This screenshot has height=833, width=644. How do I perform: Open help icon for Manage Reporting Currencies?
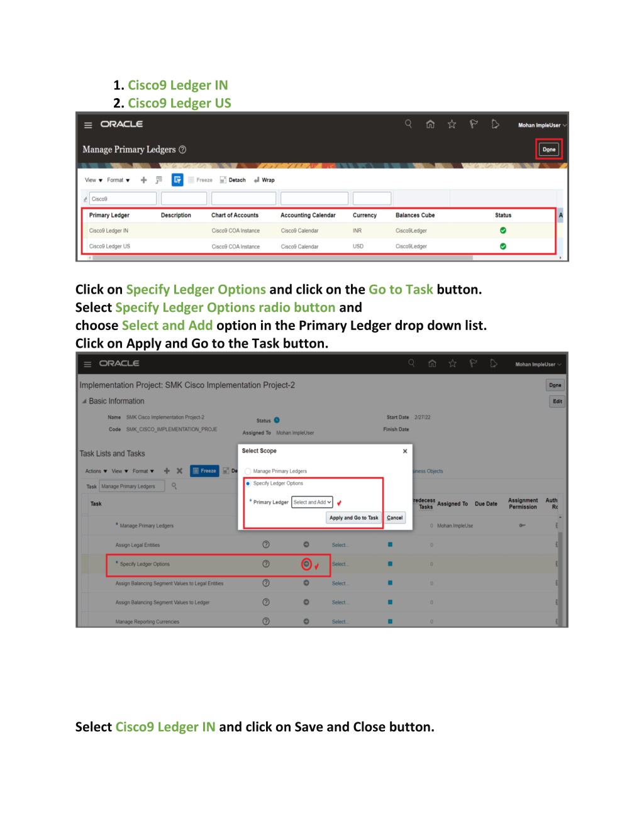266,621
